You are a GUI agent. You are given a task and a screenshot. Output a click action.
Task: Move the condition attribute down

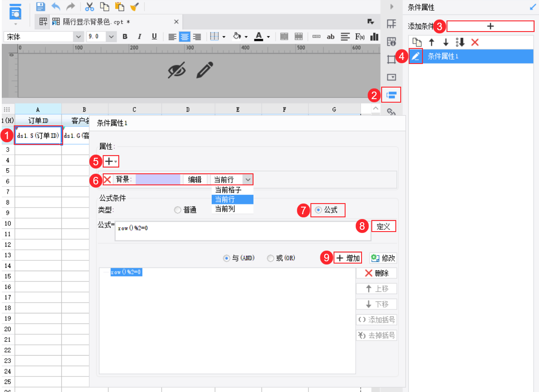coord(446,42)
